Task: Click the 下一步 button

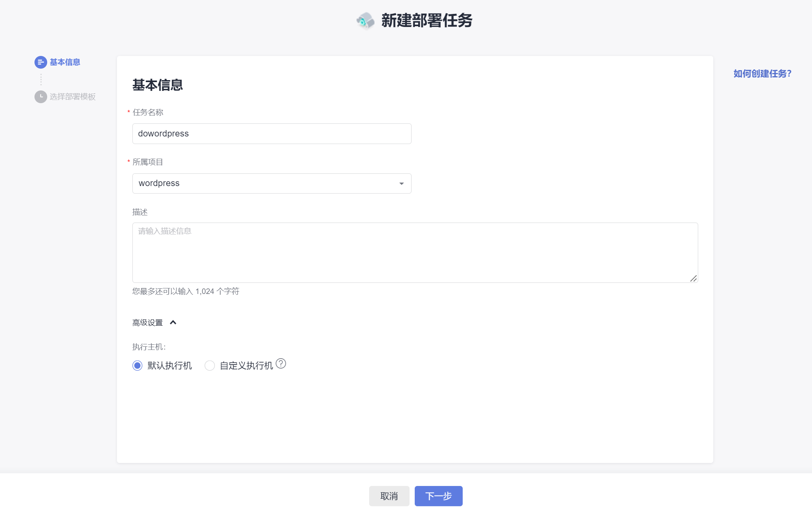Action: tap(438, 496)
